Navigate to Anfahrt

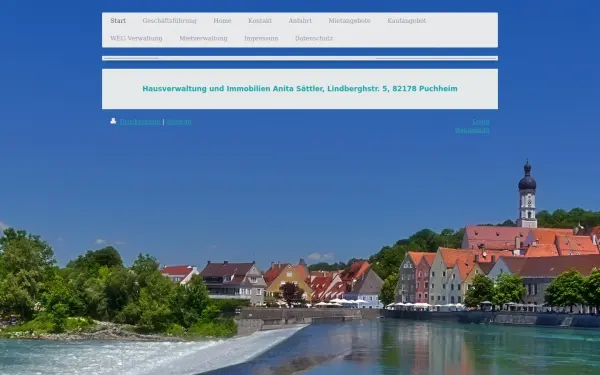[x=300, y=21]
